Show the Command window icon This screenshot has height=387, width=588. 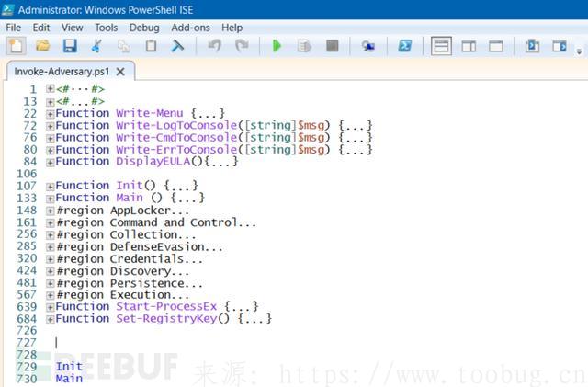coord(532,46)
